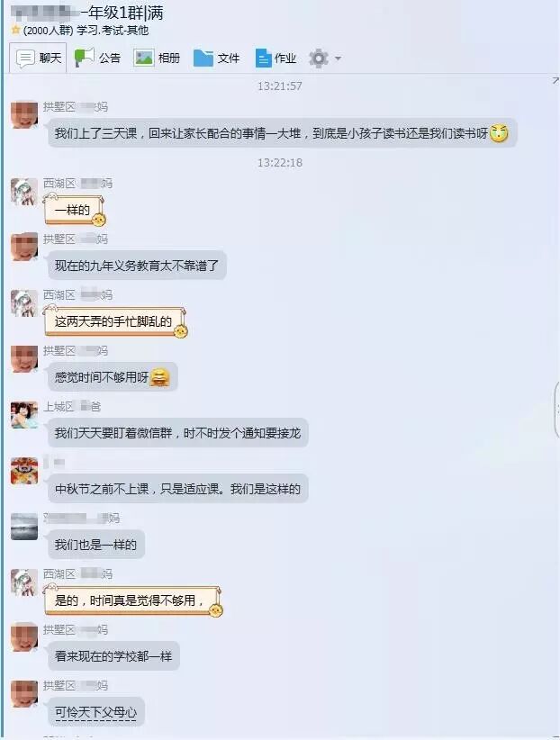Click the 现在的九年义务教育太不靠谱了 message

click(137, 266)
